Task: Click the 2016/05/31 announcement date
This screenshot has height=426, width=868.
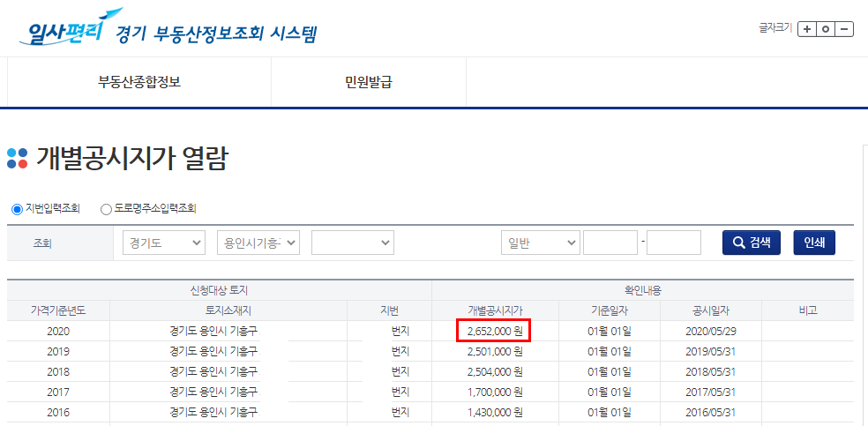Action: pyautogui.click(x=710, y=412)
